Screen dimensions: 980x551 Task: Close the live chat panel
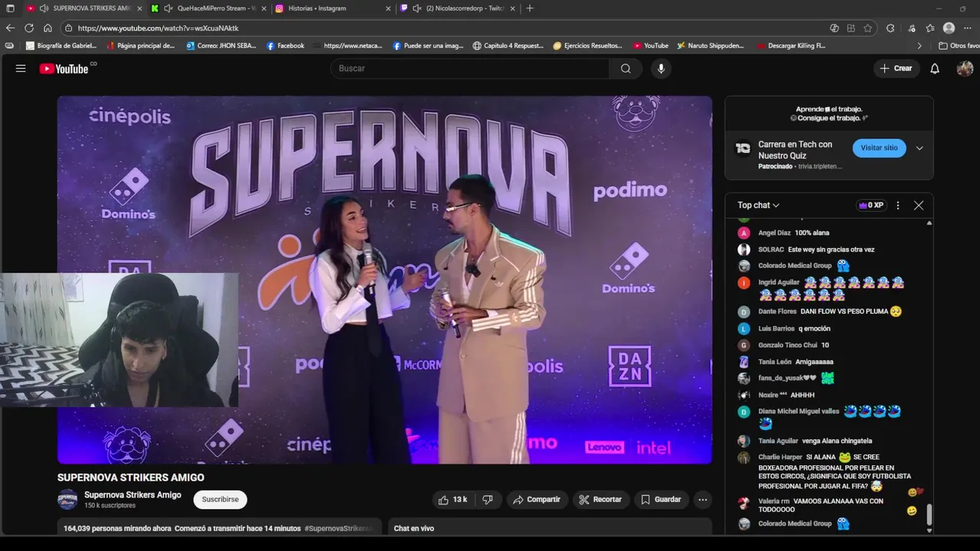click(919, 205)
